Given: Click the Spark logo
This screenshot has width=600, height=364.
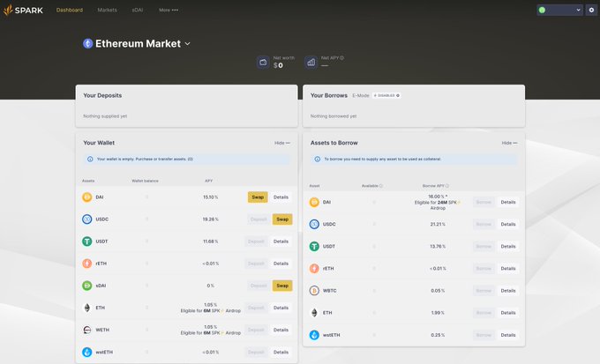Looking at the screenshot, I should pyautogui.click(x=23, y=10).
